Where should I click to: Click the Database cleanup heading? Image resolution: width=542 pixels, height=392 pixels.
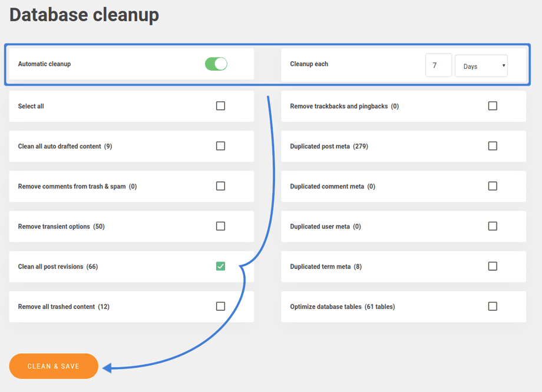click(x=84, y=15)
